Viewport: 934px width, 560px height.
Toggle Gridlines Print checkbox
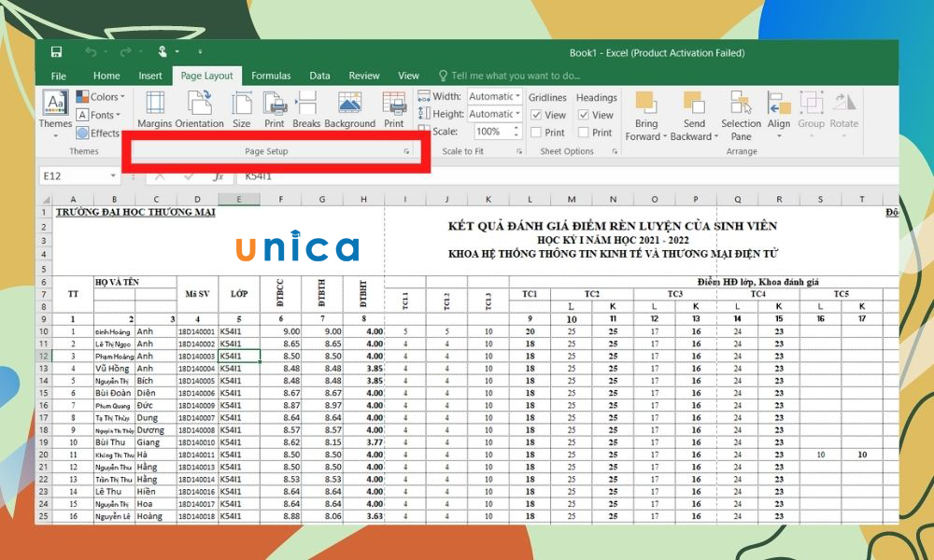pyautogui.click(x=537, y=133)
